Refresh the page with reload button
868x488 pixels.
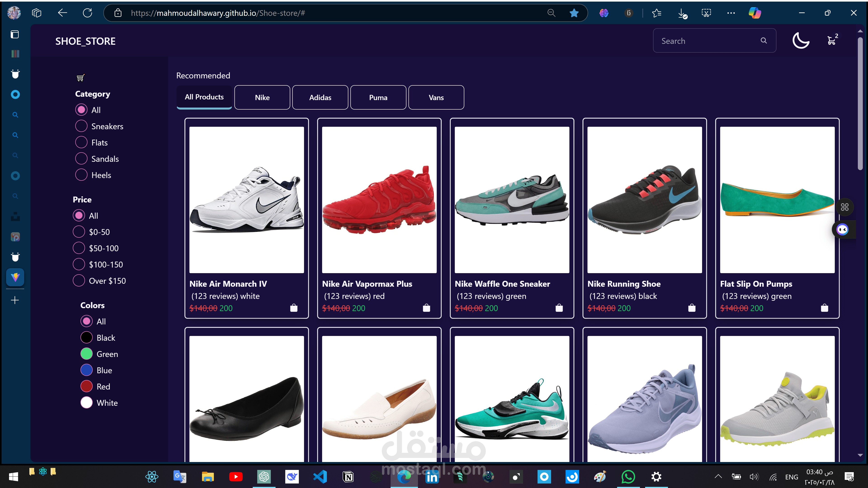click(x=87, y=13)
